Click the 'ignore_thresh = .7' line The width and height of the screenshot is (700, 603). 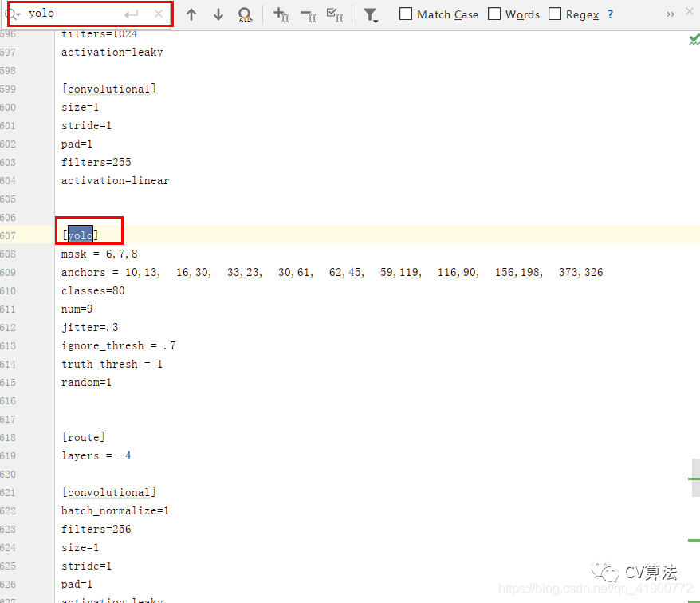coord(118,345)
